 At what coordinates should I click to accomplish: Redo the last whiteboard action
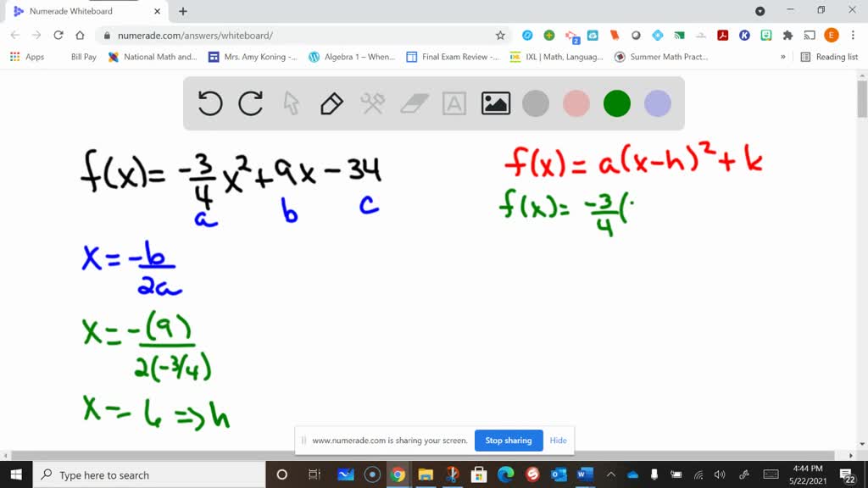pyautogui.click(x=250, y=103)
